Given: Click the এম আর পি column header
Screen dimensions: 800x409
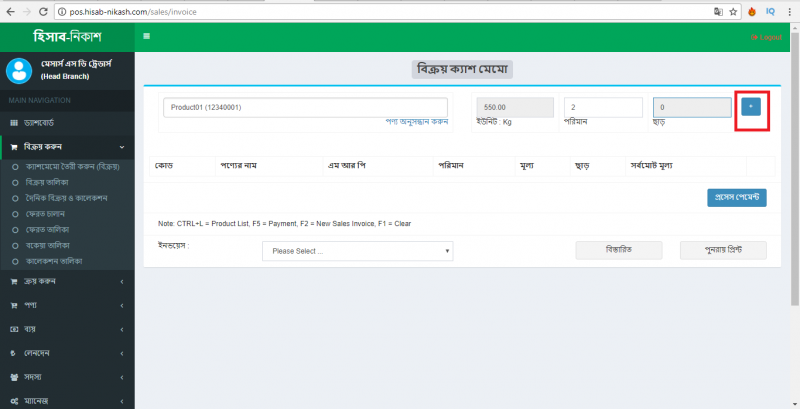Looking at the screenshot, I should point(346,166).
